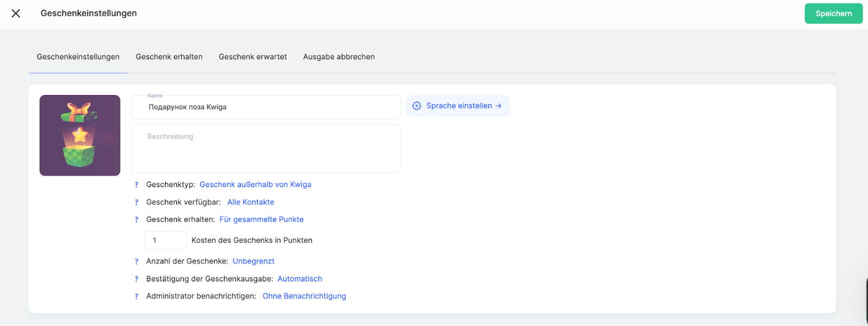Click the help icon beside Geschenktyp

[x=137, y=185]
